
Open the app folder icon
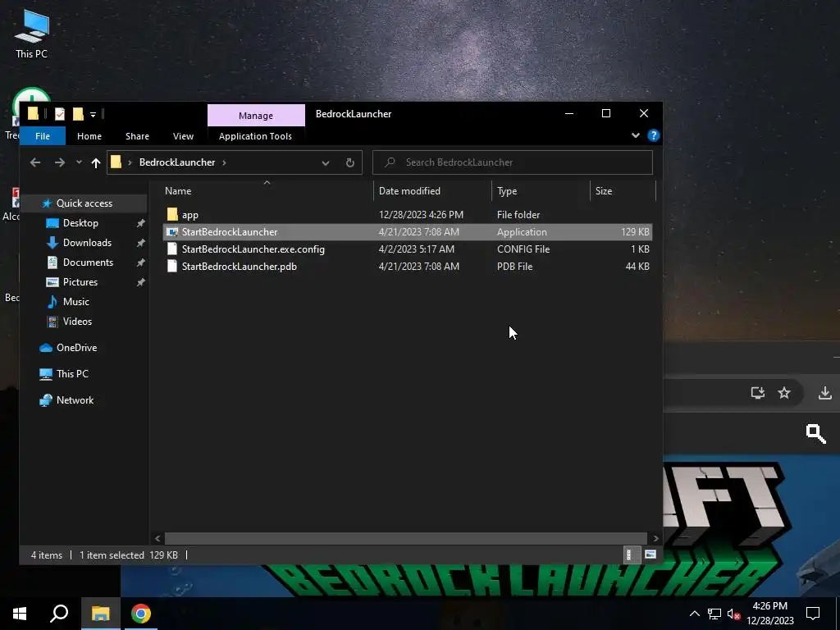[x=172, y=215]
